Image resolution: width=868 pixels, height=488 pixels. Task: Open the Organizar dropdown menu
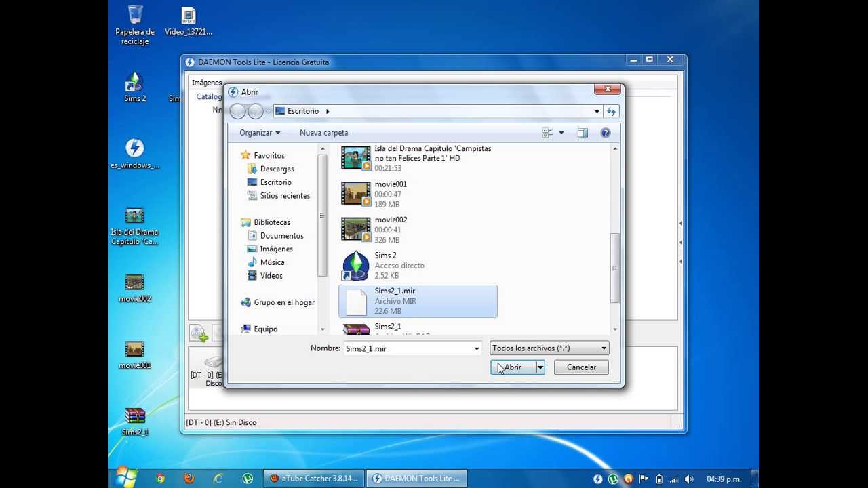point(260,133)
